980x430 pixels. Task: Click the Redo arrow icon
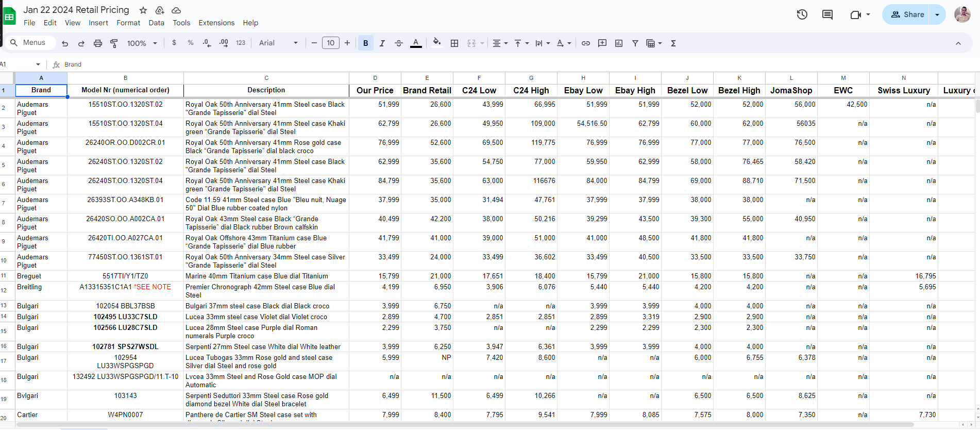[81, 43]
